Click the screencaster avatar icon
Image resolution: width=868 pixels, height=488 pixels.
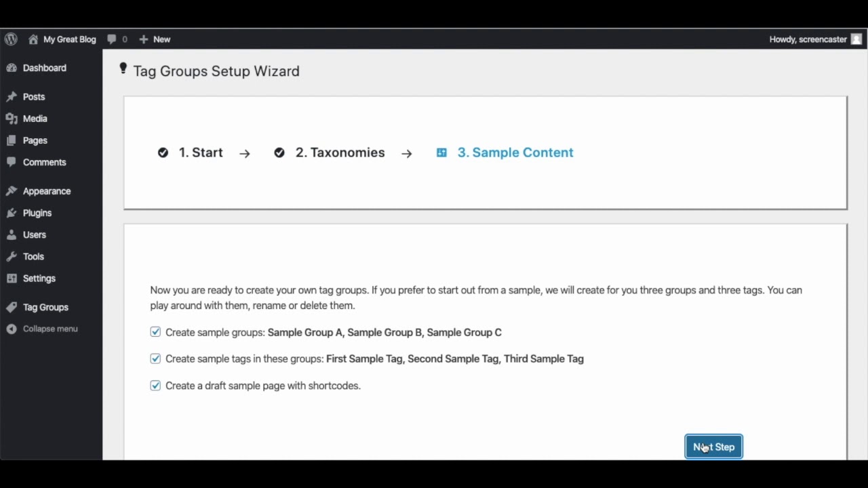856,39
